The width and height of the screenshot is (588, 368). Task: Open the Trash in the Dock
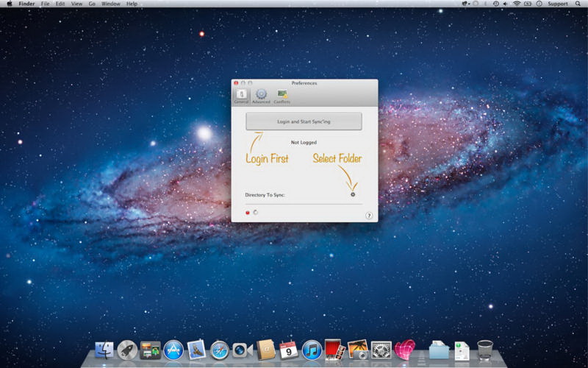(485, 350)
